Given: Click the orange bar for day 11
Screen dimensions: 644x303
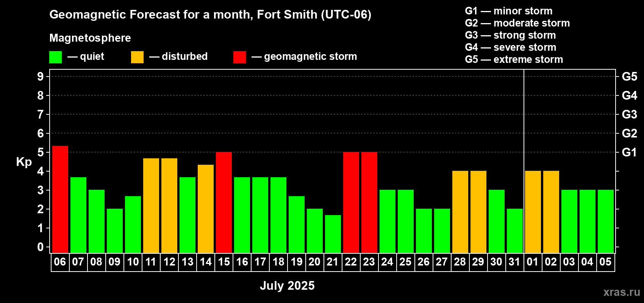Looking at the screenshot, I should [151, 206].
